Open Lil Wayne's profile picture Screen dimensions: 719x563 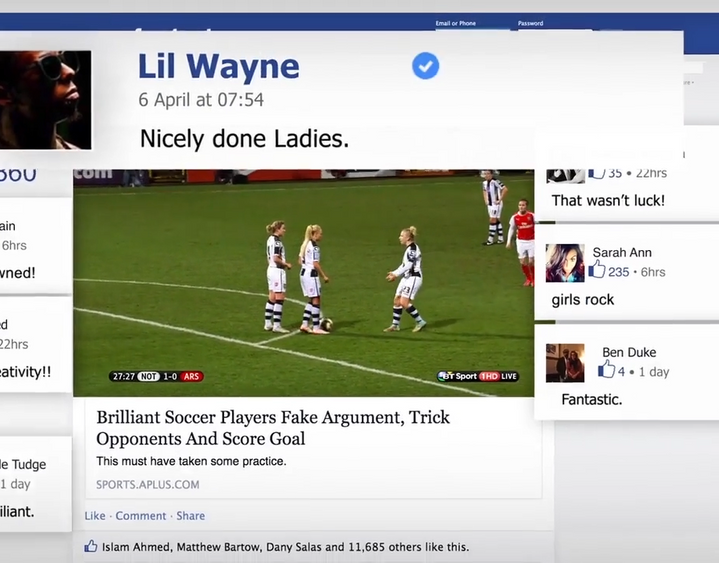coord(45,100)
